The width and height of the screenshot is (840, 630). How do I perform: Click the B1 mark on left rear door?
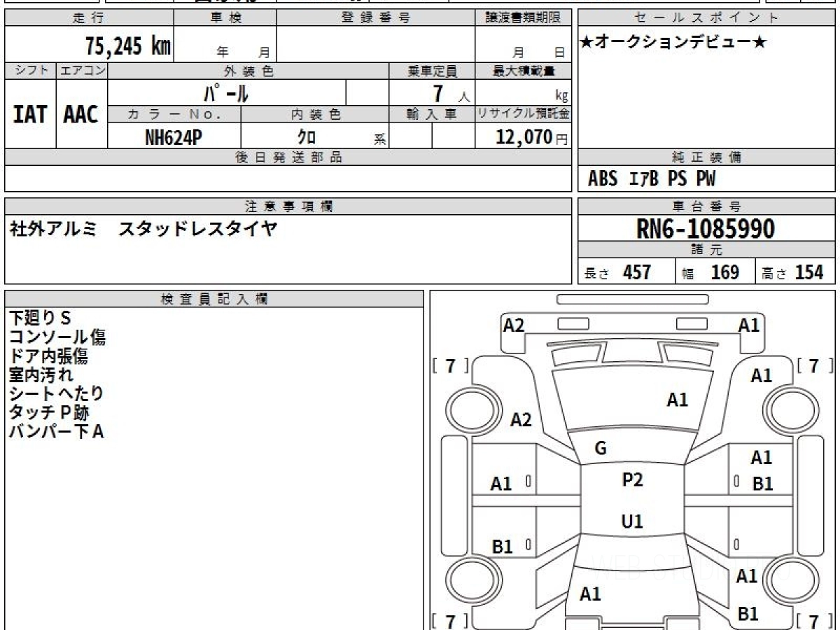click(503, 547)
